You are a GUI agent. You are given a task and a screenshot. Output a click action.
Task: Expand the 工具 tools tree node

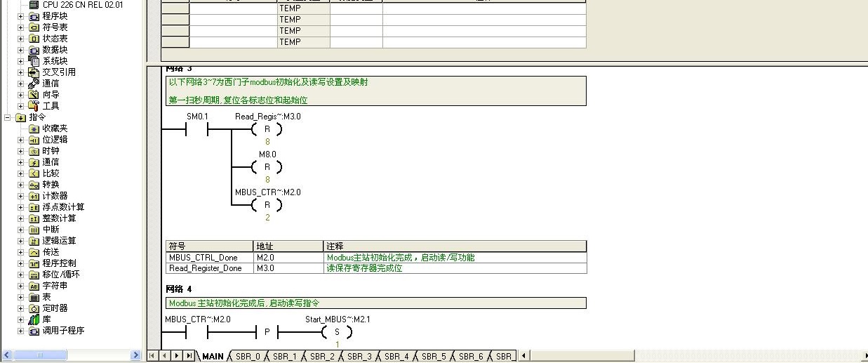[20, 106]
